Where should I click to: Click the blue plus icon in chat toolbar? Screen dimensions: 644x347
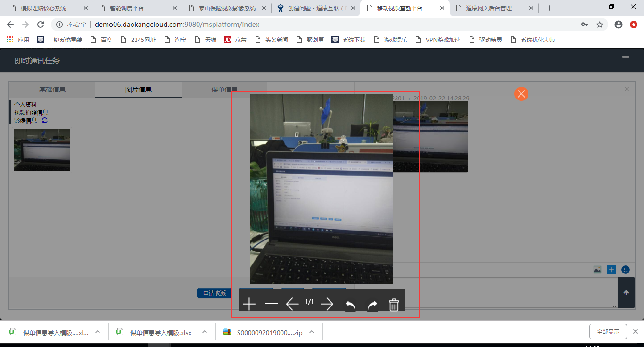click(x=611, y=270)
